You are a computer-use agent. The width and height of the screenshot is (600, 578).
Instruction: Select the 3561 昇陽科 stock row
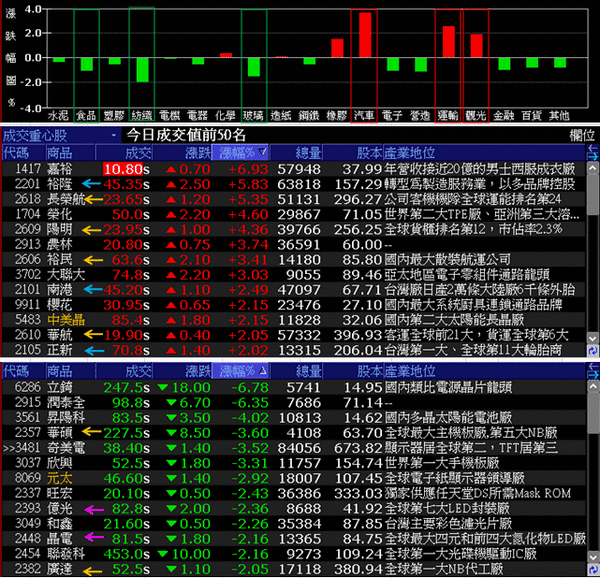294,418
